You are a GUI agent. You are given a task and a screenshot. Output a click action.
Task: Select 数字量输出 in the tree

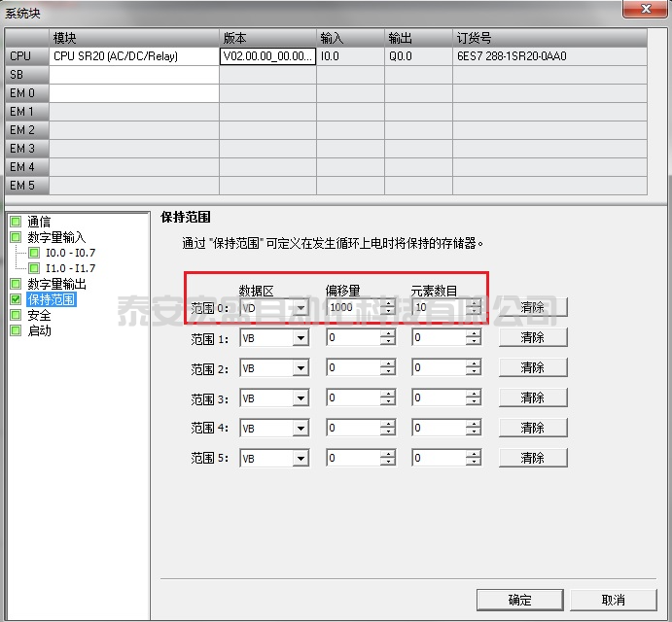56,285
